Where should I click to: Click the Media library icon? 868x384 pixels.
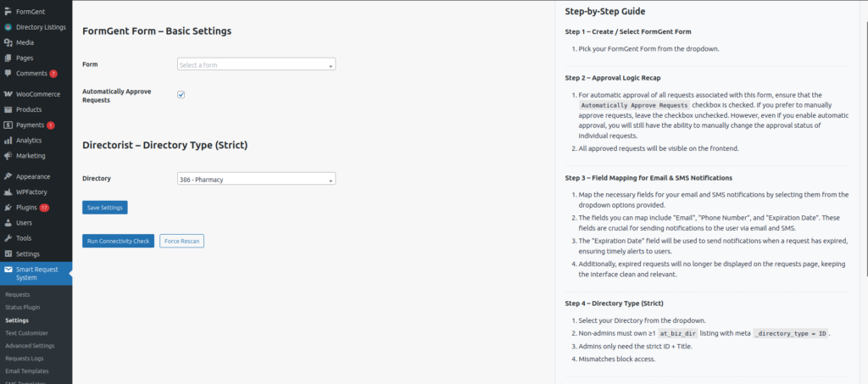(8, 42)
